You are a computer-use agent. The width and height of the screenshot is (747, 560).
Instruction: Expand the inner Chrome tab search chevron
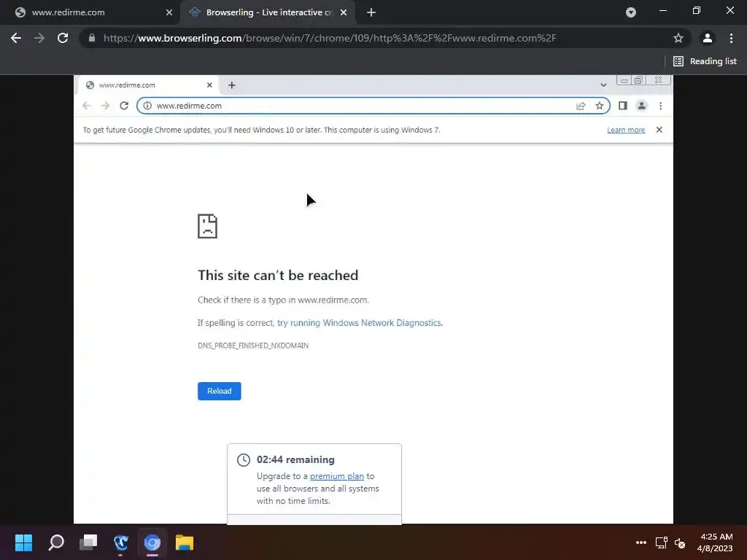(603, 85)
